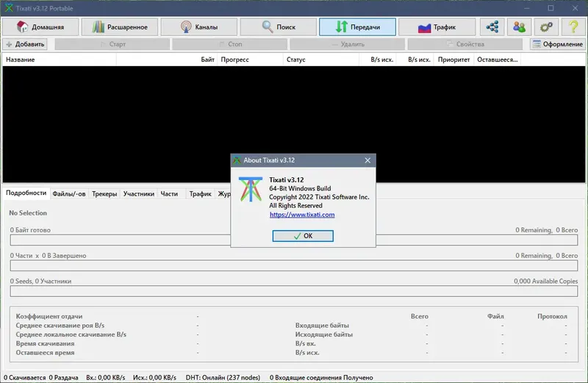Close the About Tixati v3.12 dialog
Viewport: 588px width, 383px height.
pos(367,160)
